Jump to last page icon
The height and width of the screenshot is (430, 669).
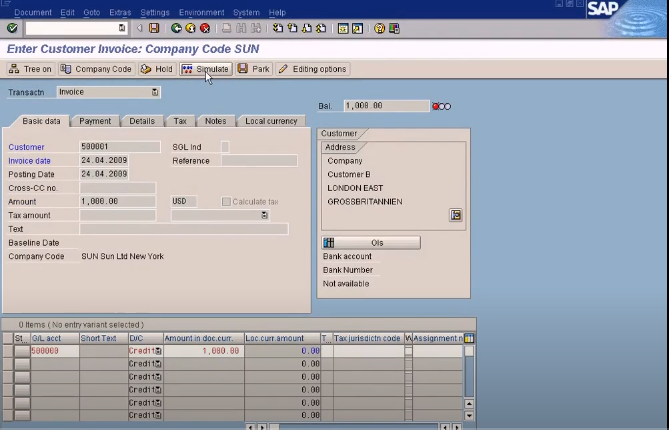coord(321,28)
